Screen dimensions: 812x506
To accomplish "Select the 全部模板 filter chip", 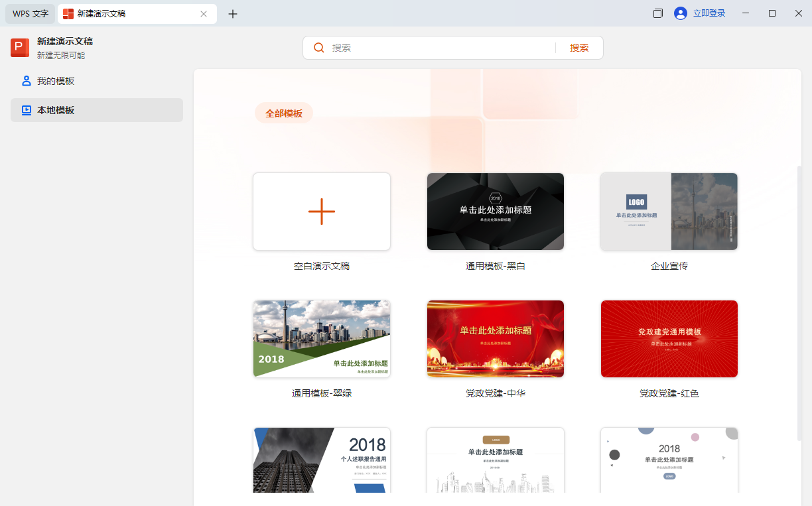I will 283,113.
